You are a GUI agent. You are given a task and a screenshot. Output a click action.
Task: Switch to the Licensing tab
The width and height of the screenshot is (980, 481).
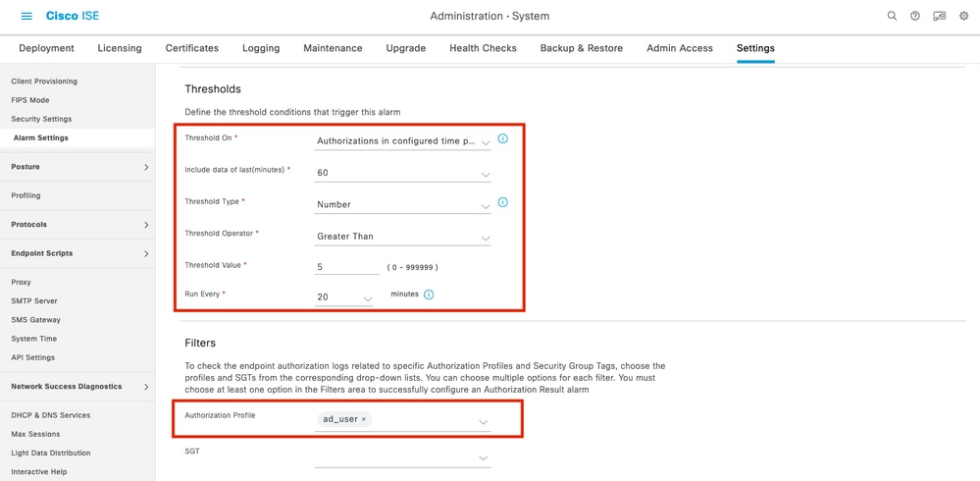(x=120, y=48)
